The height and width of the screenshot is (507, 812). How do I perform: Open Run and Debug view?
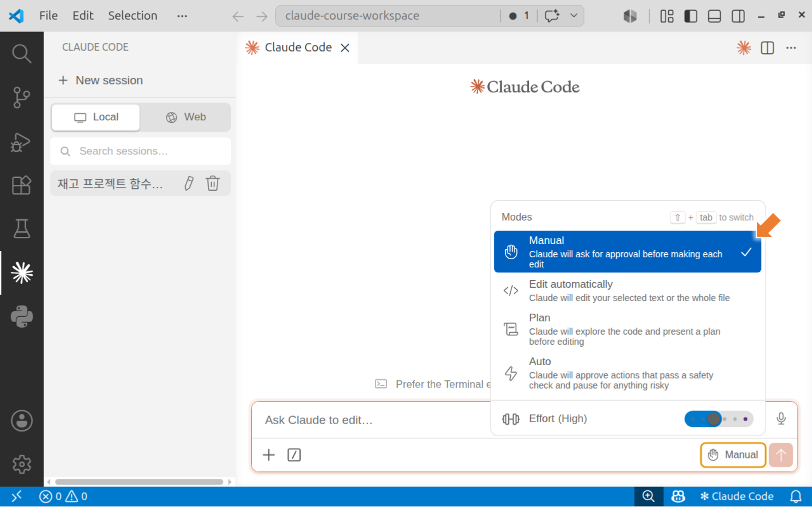[x=21, y=142]
